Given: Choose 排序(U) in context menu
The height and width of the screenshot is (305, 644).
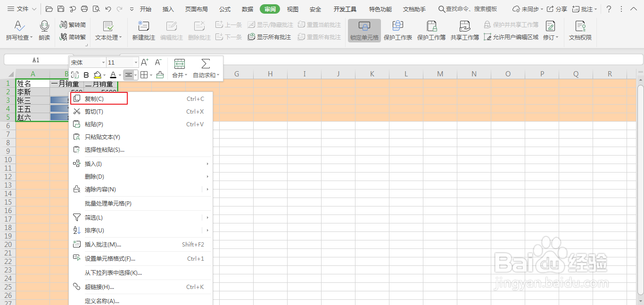Looking at the screenshot, I should (140, 231).
